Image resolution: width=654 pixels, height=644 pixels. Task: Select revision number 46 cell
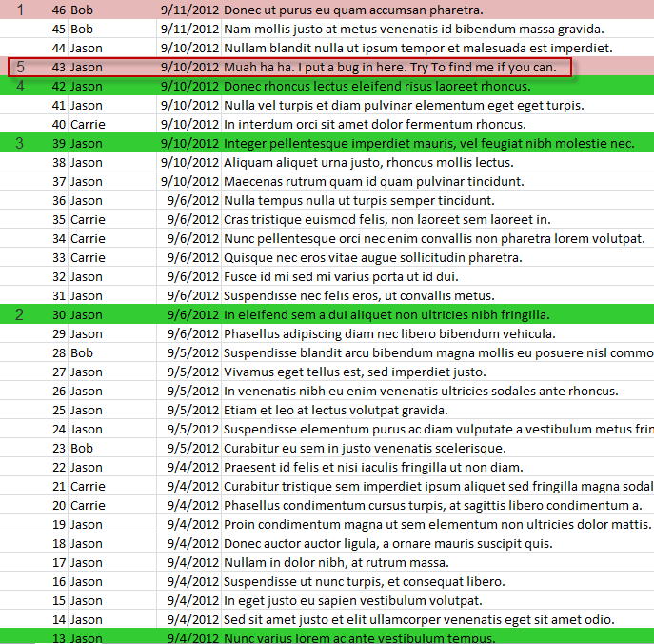(59, 10)
